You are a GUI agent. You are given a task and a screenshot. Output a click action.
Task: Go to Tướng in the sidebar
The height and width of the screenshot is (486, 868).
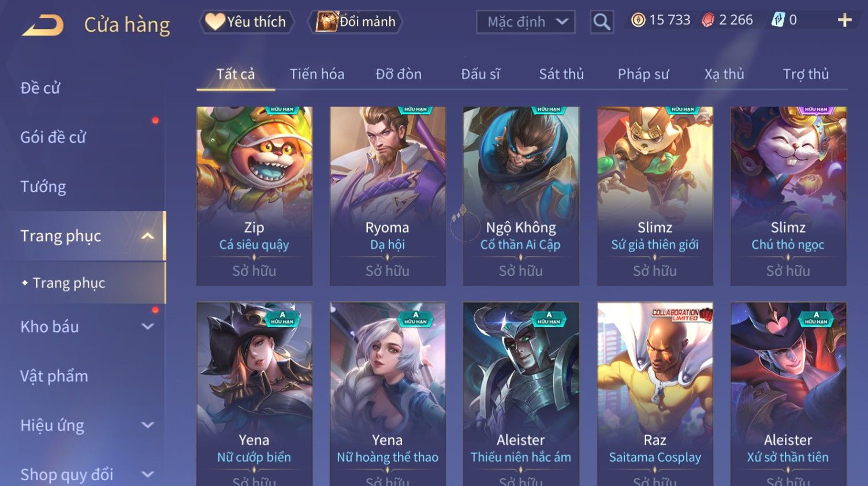(x=43, y=187)
